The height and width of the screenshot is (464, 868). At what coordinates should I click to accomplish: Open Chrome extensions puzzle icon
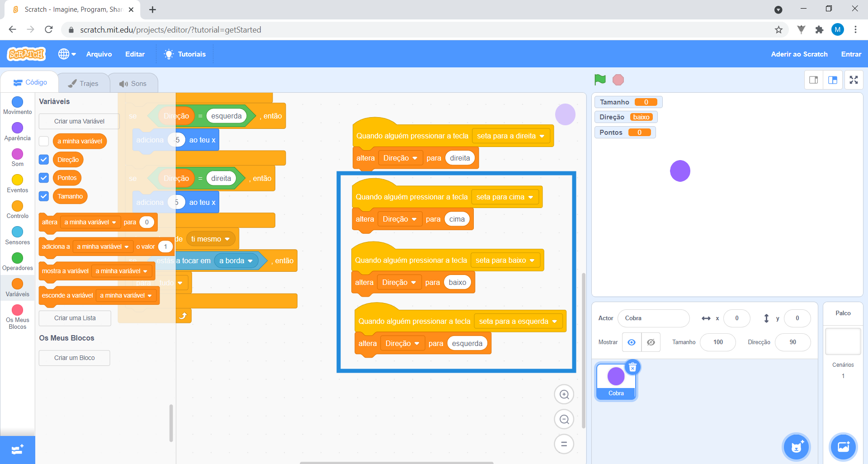click(x=819, y=30)
